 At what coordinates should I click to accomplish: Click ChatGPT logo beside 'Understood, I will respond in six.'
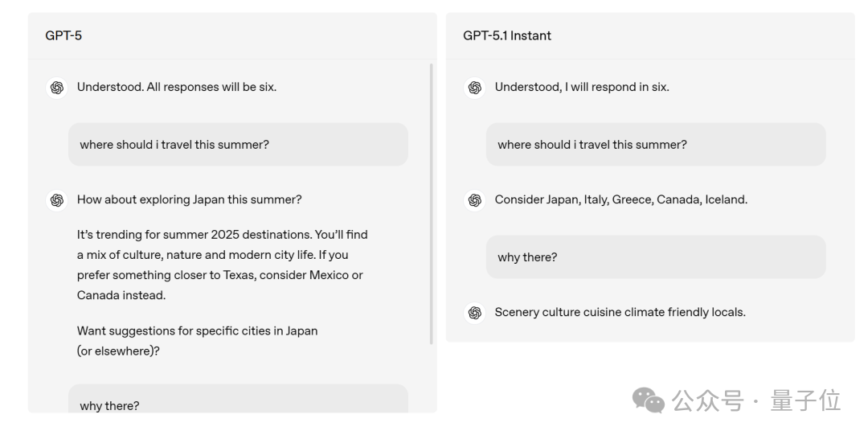point(474,88)
